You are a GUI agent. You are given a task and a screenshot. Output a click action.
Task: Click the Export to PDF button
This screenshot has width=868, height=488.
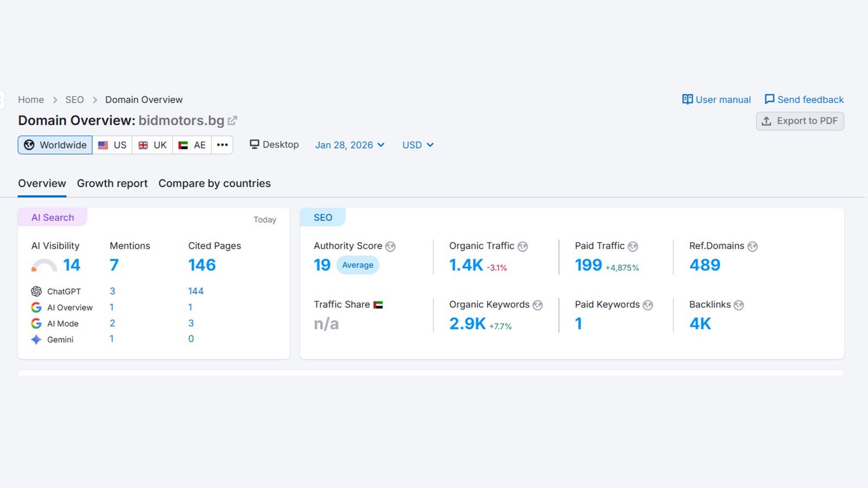799,121
